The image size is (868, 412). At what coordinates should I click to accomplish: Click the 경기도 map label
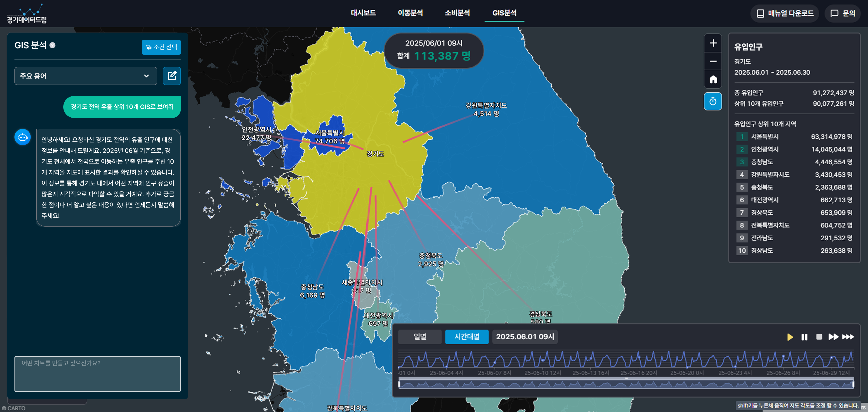point(375,154)
